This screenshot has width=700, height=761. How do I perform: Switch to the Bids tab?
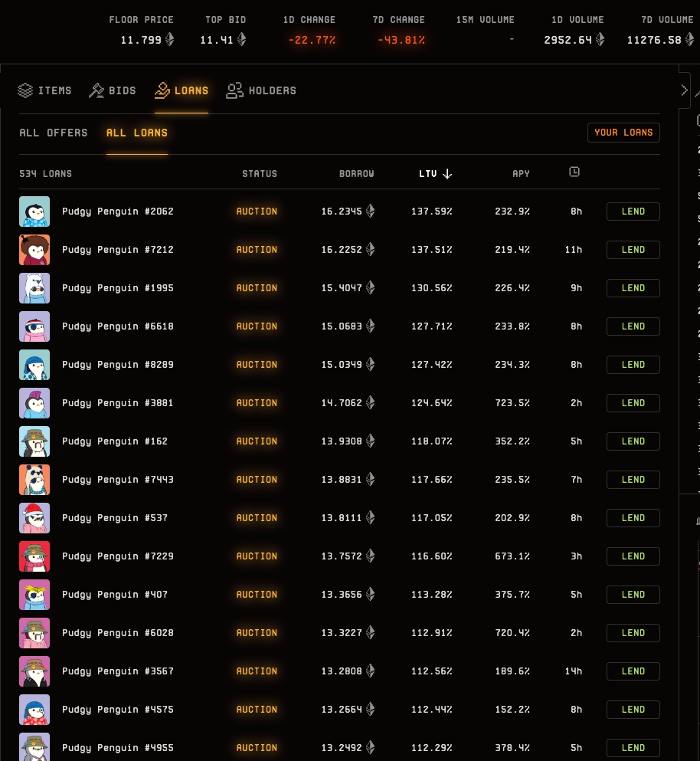click(113, 90)
